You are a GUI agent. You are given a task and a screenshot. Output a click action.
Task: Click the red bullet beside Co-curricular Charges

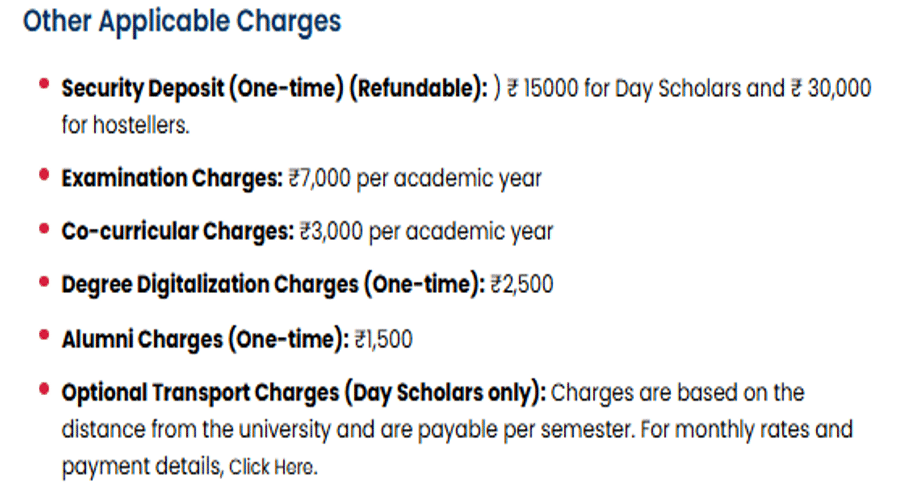pyautogui.click(x=43, y=228)
